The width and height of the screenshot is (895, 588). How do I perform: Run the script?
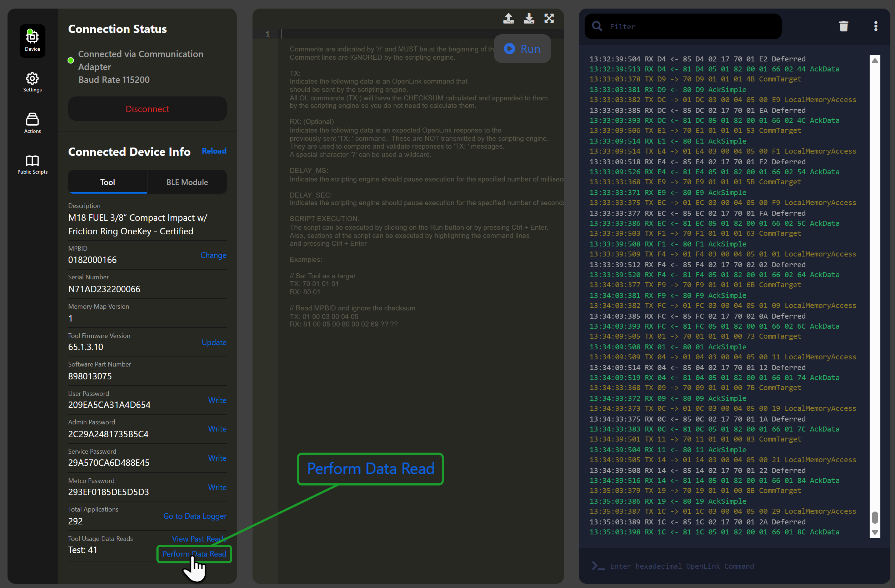(522, 49)
